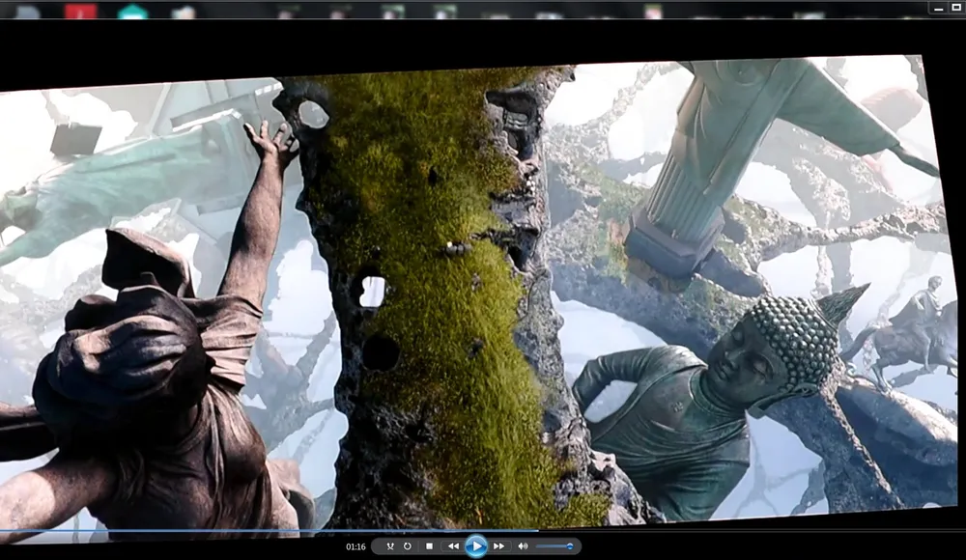This screenshot has width=966, height=560.
Task: Click the gray icon at far left of top bar
Action: click(x=27, y=12)
